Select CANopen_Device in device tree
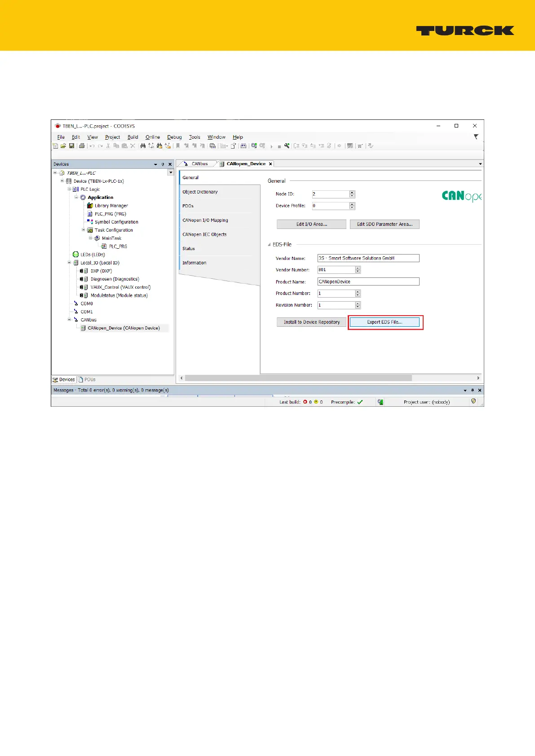The width and height of the screenshot is (535, 756). 124,328
